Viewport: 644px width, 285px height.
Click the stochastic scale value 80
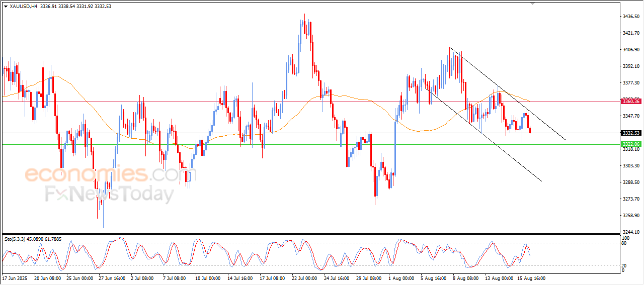[x=625, y=243]
